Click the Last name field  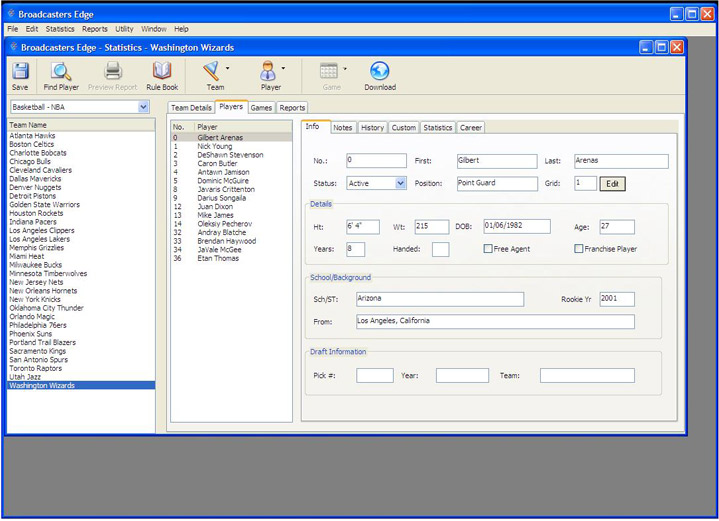(x=621, y=161)
